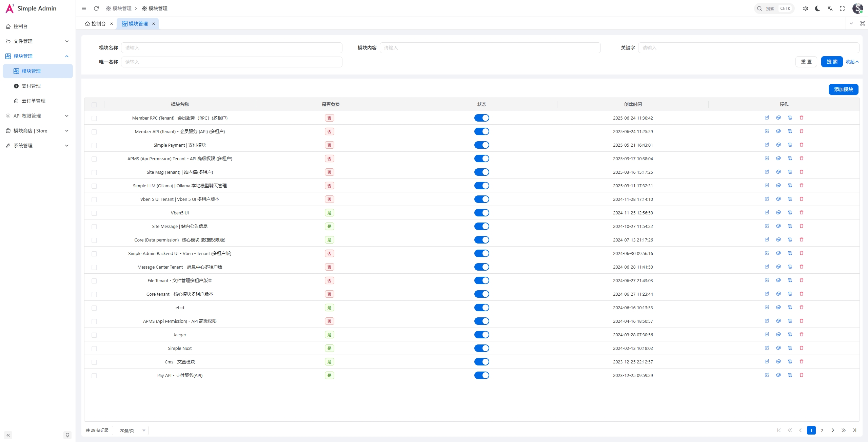Click the refresh page icon in header
This screenshot has height=442, width=868.
(x=96, y=8)
